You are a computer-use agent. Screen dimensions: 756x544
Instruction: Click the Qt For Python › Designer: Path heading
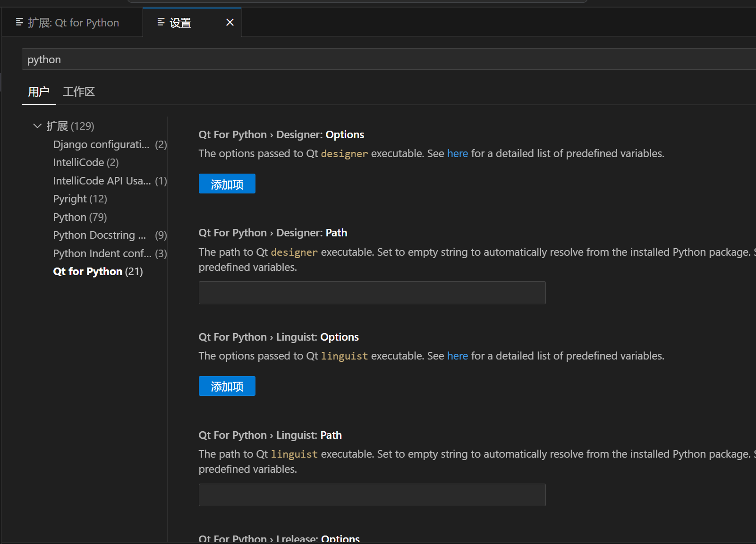coord(273,233)
